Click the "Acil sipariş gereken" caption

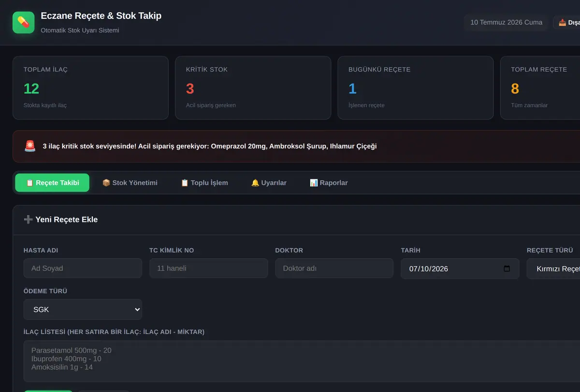(211, 105)
